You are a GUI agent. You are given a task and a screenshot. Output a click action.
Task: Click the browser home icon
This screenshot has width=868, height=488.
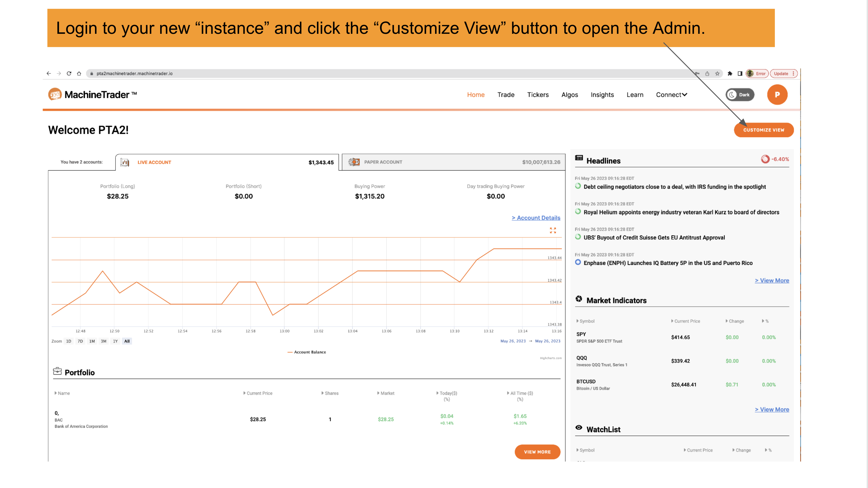[x=79, y=73]
